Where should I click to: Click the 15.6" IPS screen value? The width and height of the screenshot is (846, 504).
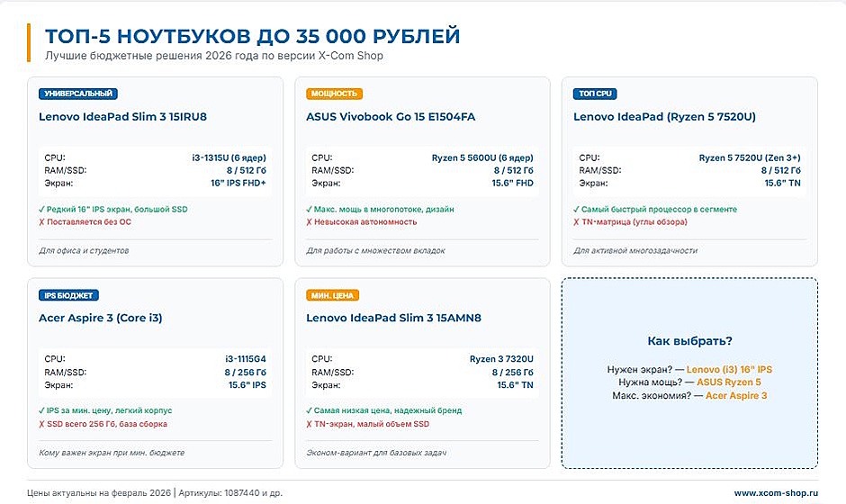(247, 384)
